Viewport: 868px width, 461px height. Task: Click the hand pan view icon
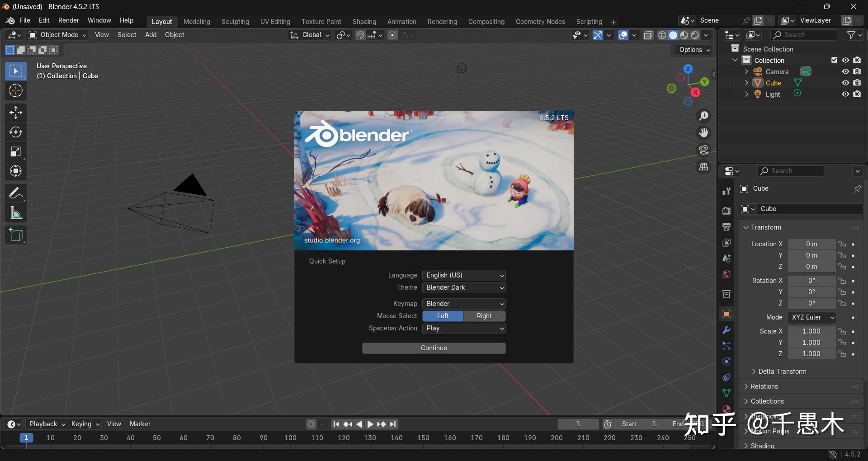click(x=704, y=133)
